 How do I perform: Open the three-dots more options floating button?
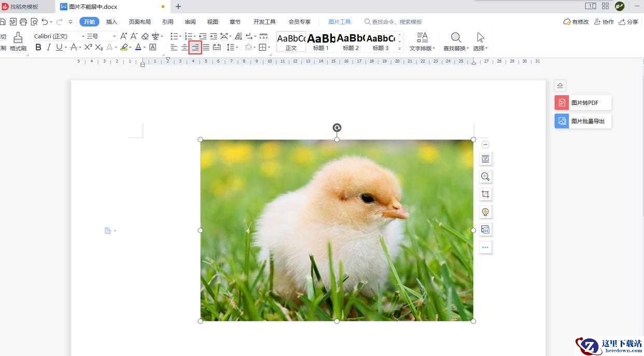[485, 247]
